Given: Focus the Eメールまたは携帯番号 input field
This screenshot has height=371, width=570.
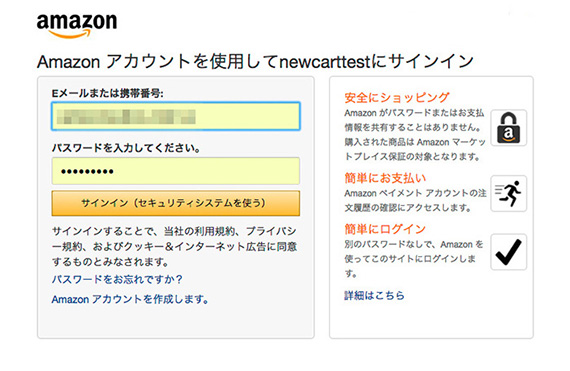Looking at the screenshot, I should [x=176, y=116].
